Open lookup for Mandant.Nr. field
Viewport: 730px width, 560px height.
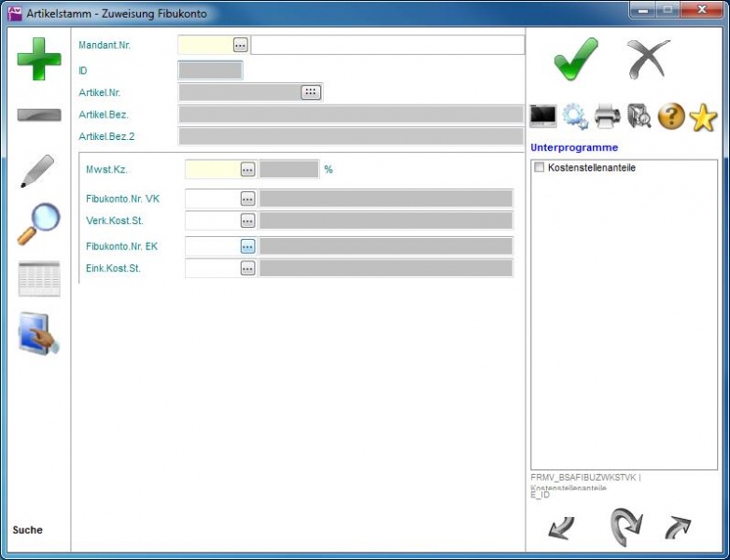[x=240, y=45]
